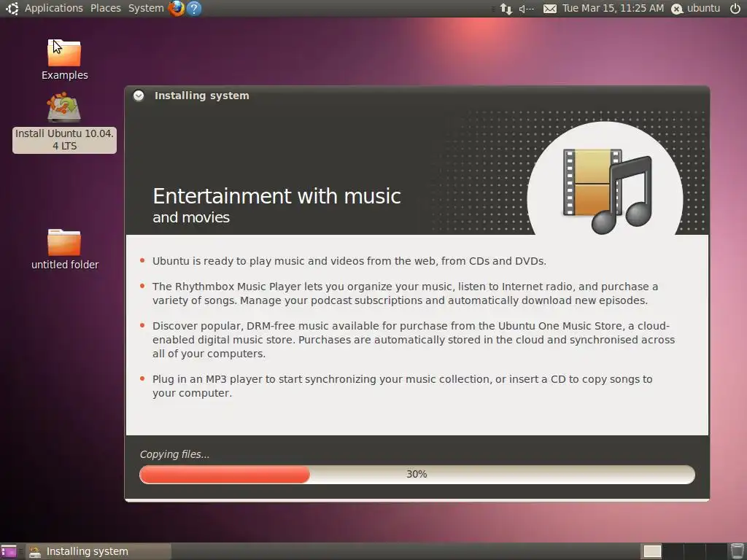Click the MP3 player synchronizing paragraph

point(403,386)
